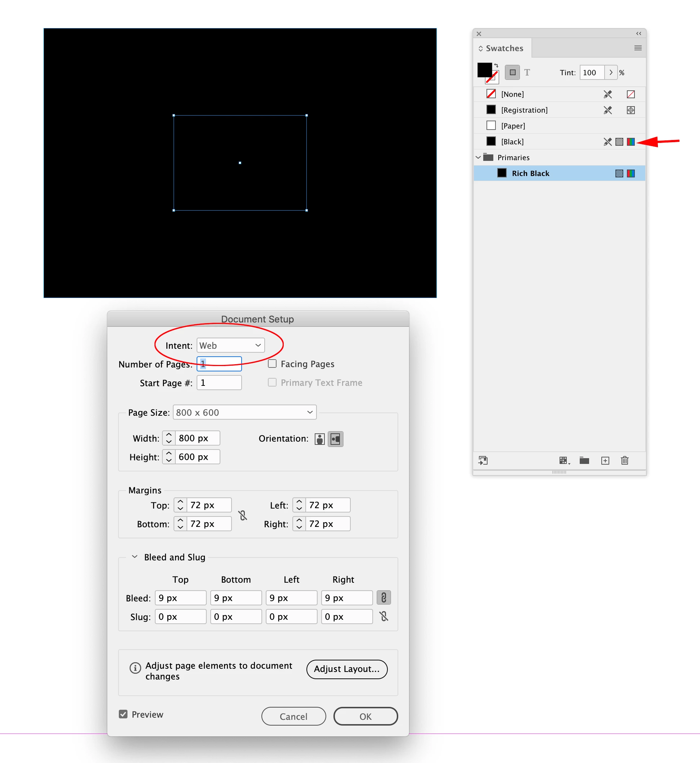
Task: Select the [Paper] color swatch
Action: click(x=513, y=126)
